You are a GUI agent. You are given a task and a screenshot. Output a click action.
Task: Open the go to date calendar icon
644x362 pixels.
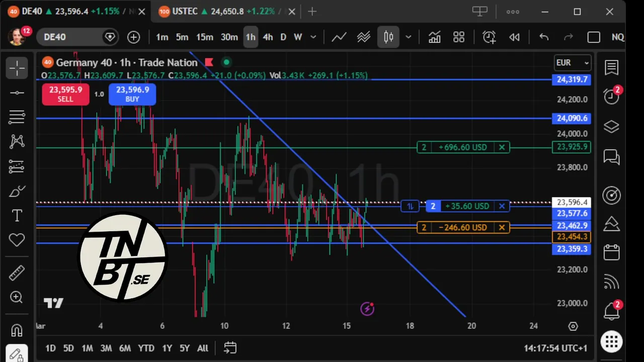pyautogui.click(x=230, y=348)
